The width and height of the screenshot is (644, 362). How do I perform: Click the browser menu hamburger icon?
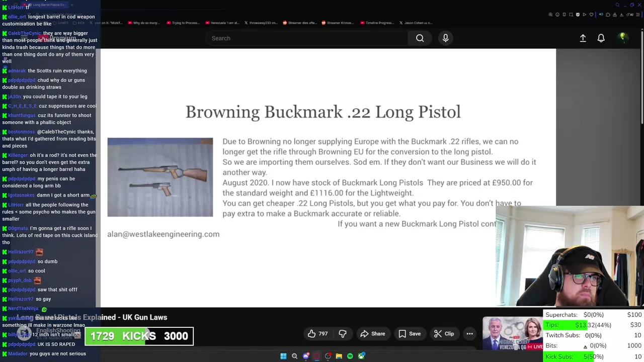[638, 15]
